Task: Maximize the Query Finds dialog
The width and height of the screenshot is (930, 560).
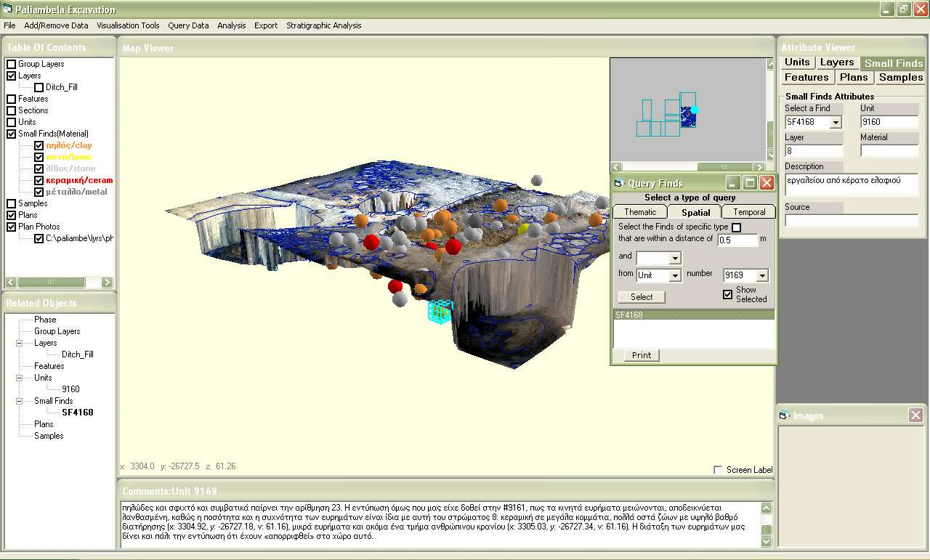Action: [750, 182]
